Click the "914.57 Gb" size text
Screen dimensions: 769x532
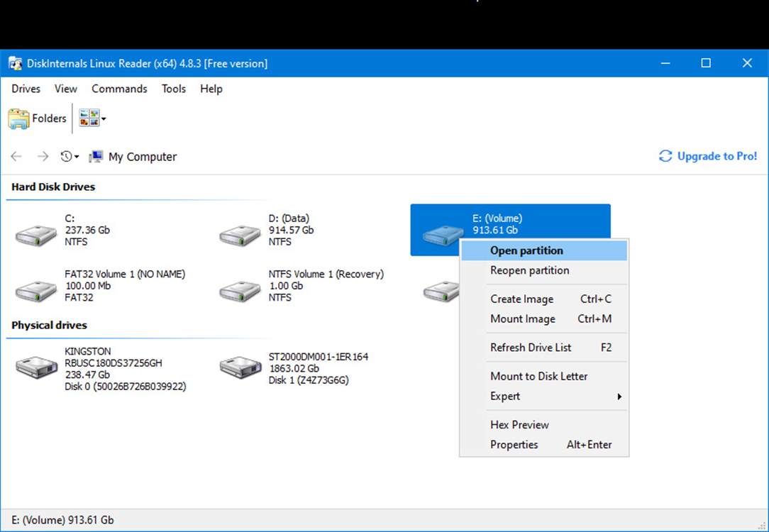point(291,230)
